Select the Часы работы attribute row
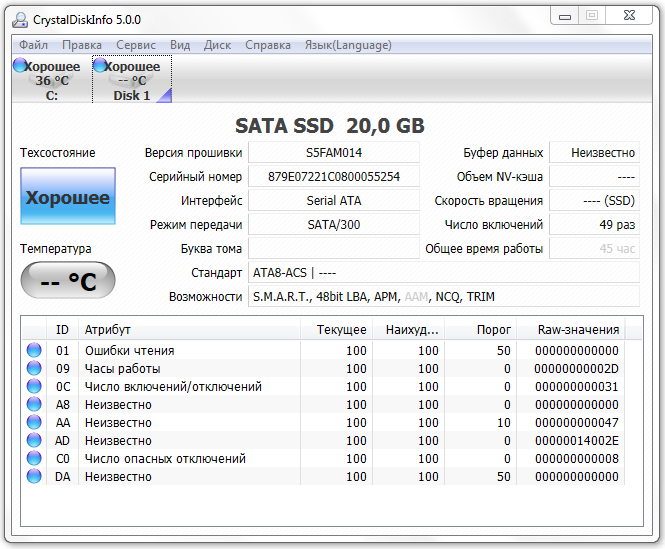Image resolution: width=665 pixels, height=549 pixels. (323, 368)
